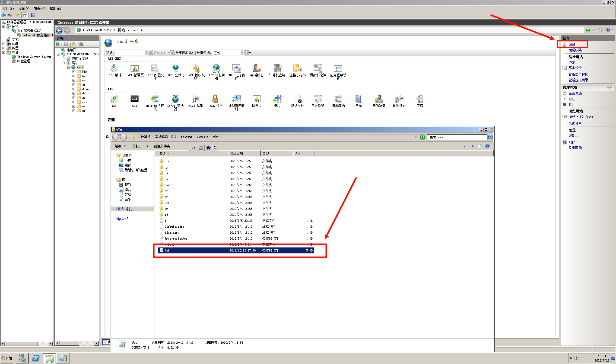Click the 搜索 vTw search field
Viewport: 616px width, 364px height.
point(457,137)
